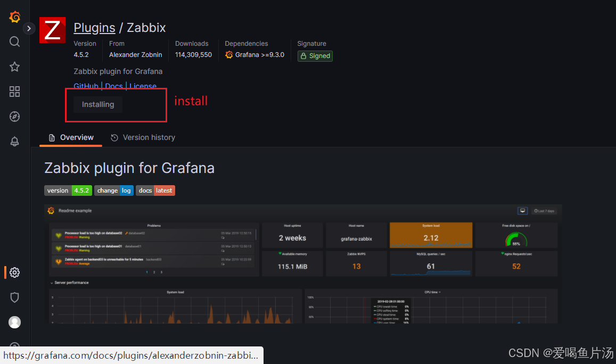
Task: Open the change log badge
Action: tap(114, 191)
